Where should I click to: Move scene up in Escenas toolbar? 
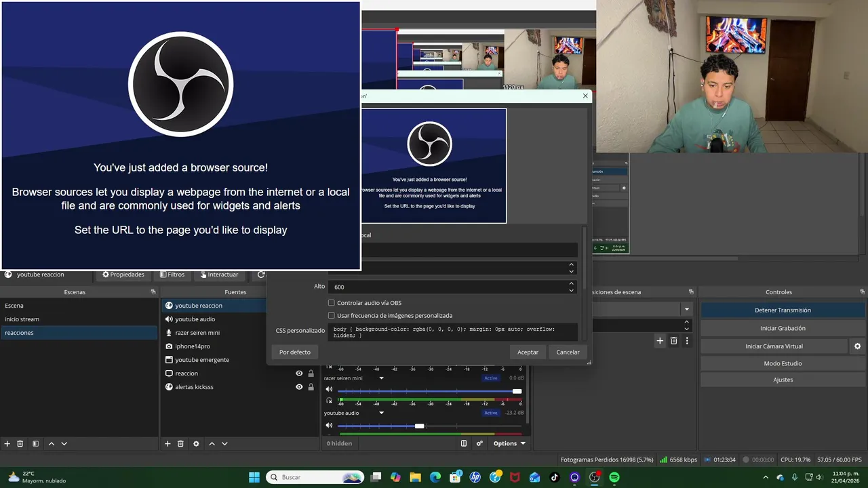(51, 443)
